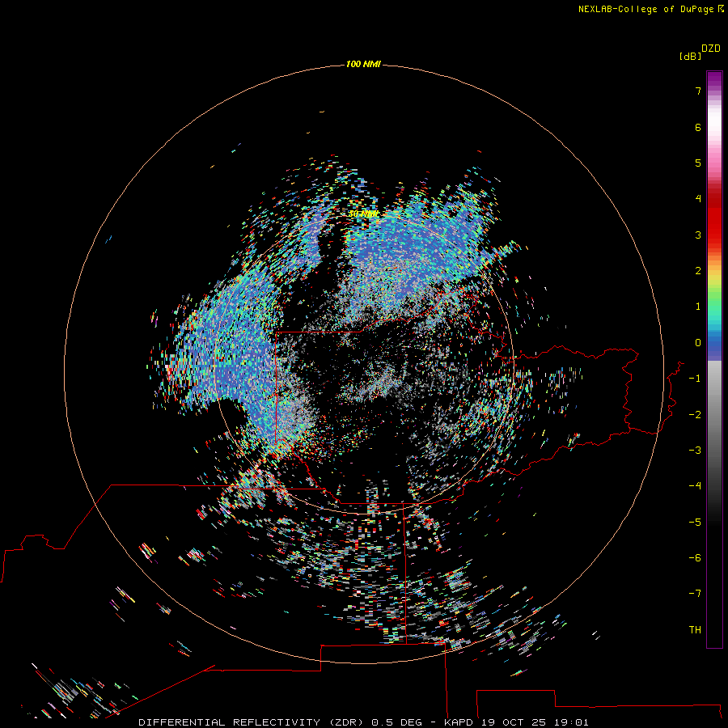Click the 0 value on the color scale

click(x=698, y=343)
